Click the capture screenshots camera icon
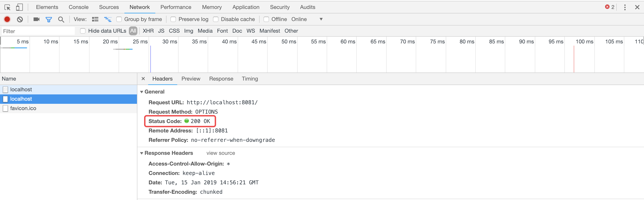Viewport: 644px width, 200px height. click(x=36, y=19)
